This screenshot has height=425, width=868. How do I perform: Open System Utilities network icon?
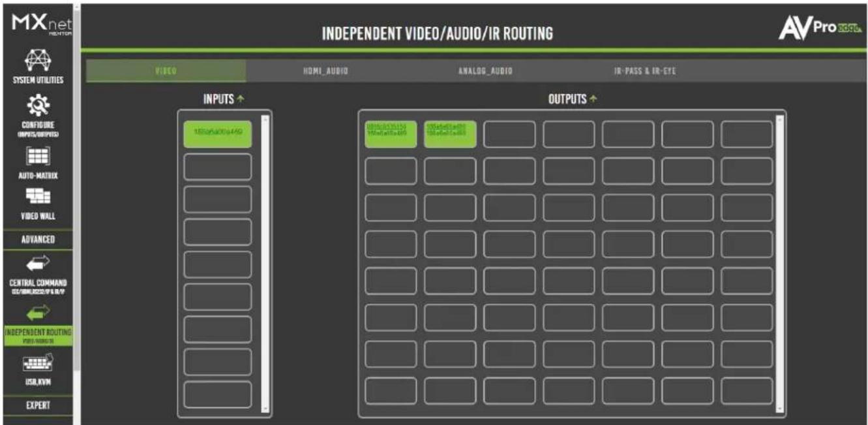[37, 60]
